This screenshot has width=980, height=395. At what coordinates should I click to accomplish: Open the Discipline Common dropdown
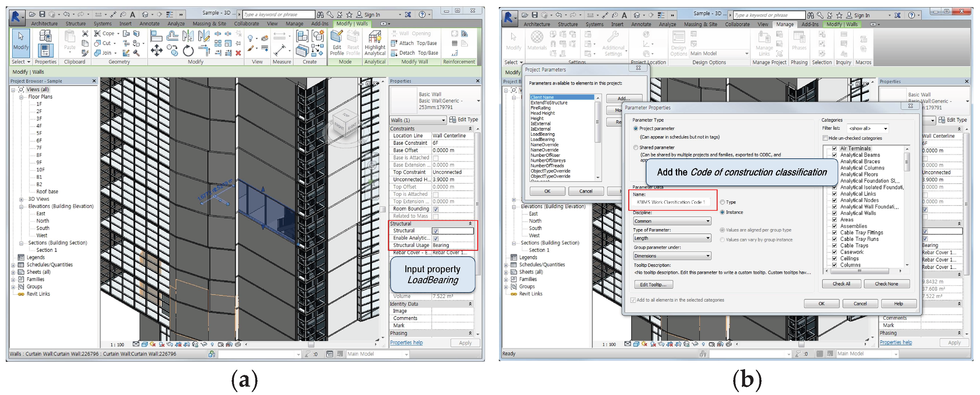[x=672, y=221]
